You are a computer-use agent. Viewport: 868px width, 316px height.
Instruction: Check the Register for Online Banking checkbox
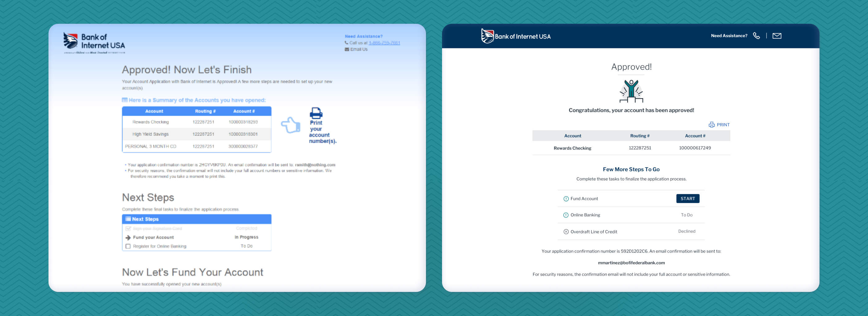(x=128, y=246)
